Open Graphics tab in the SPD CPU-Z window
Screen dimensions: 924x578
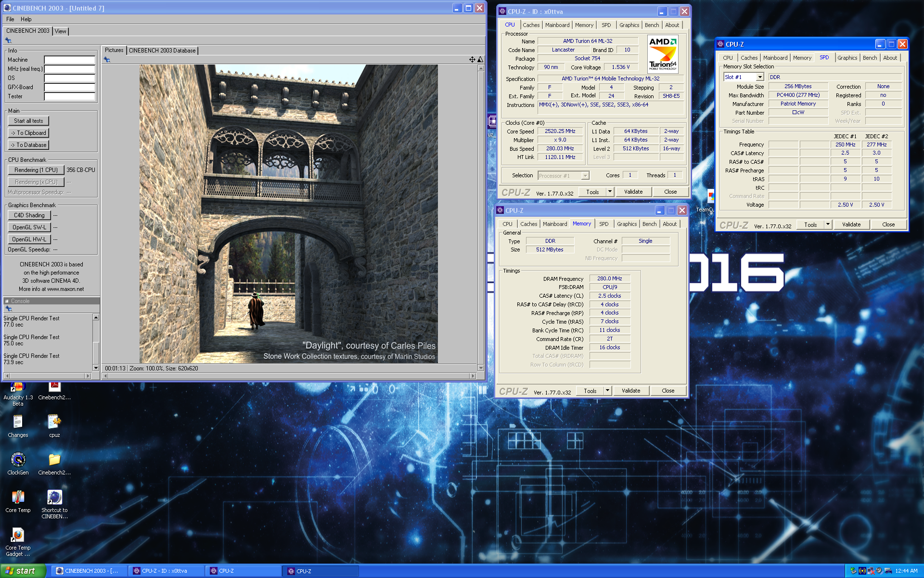point(847,58)
